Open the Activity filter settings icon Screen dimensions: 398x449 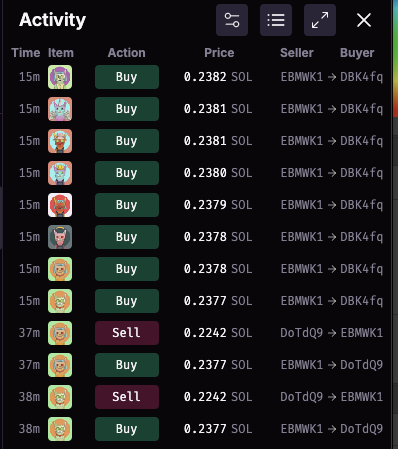pyautogui.click(x=232, y=20)
